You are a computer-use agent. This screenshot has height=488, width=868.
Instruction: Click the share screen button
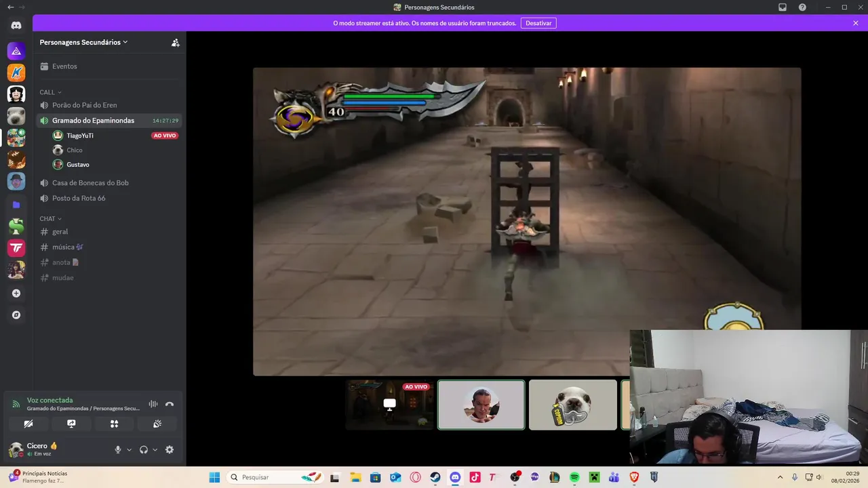[71, 424]
